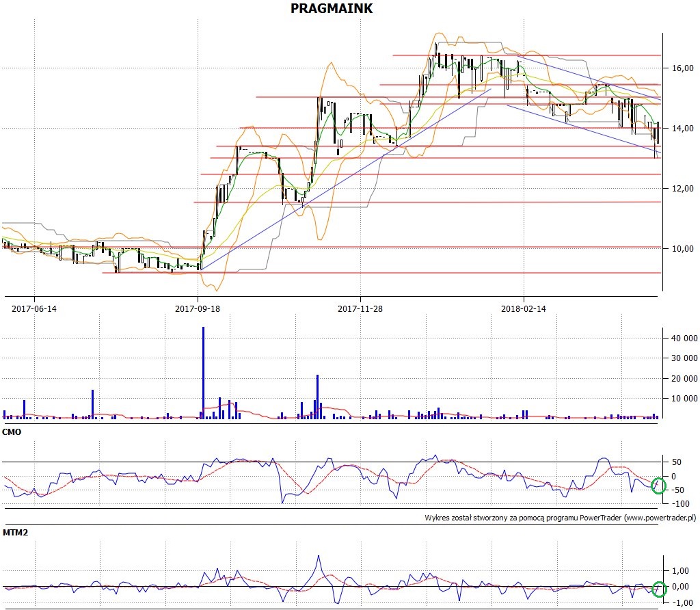Click the 2018-02-14 date label
The height and width of the screenshot is (610, 700).
[x=523, y=308]
